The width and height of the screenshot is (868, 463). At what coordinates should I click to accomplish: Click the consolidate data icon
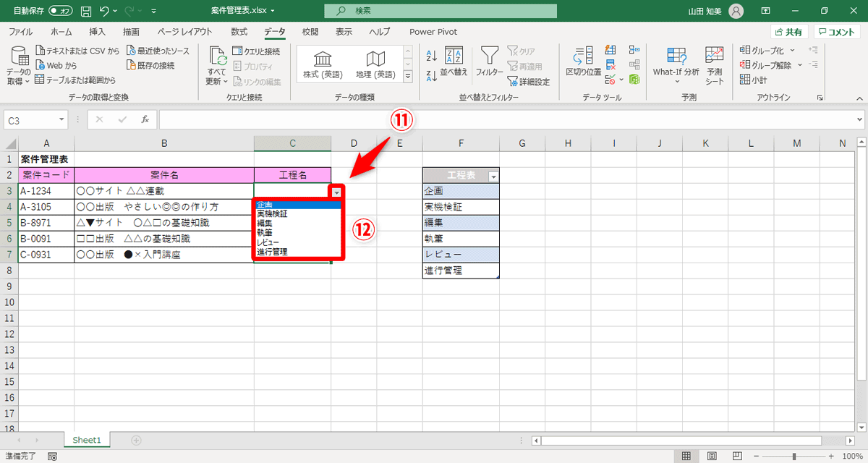pos(634,50)
